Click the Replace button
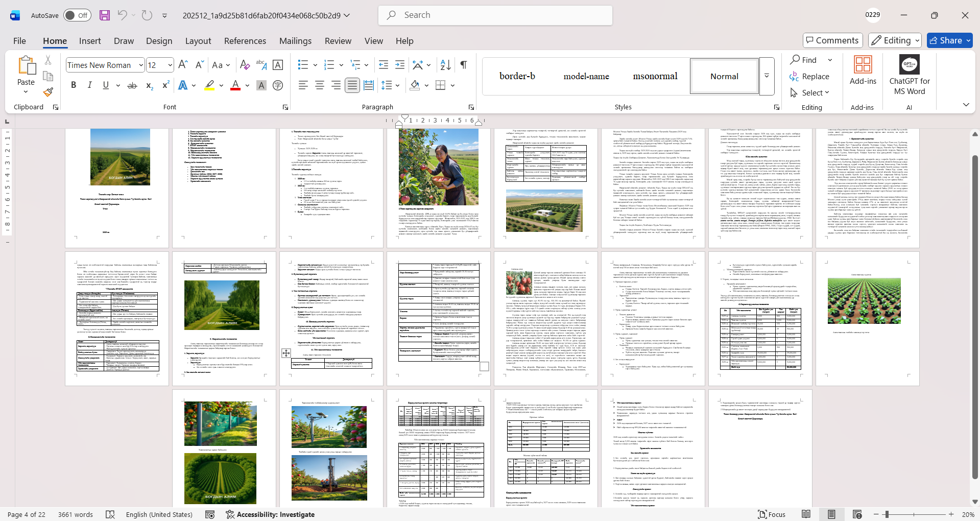This screenshot has height=521, width=980. pos(809,76)
